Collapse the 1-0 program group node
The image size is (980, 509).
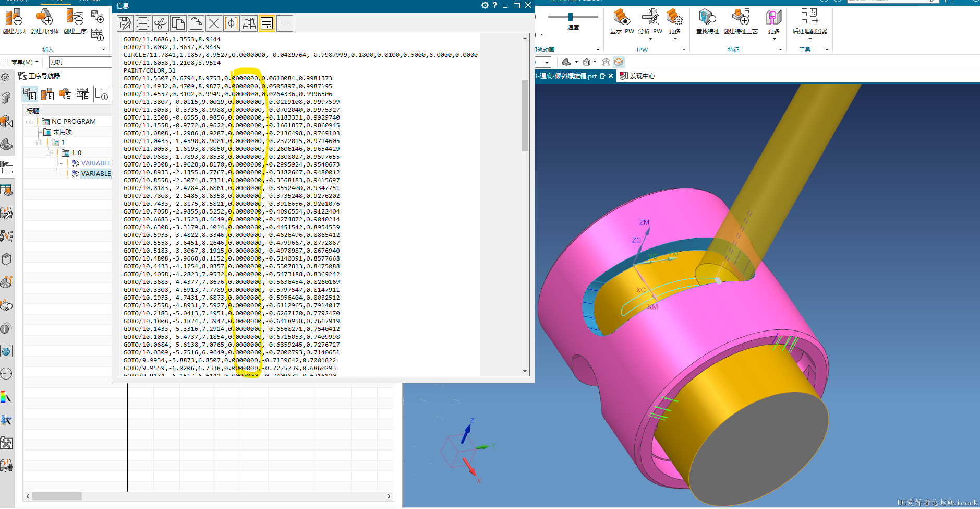coord(48,153)
